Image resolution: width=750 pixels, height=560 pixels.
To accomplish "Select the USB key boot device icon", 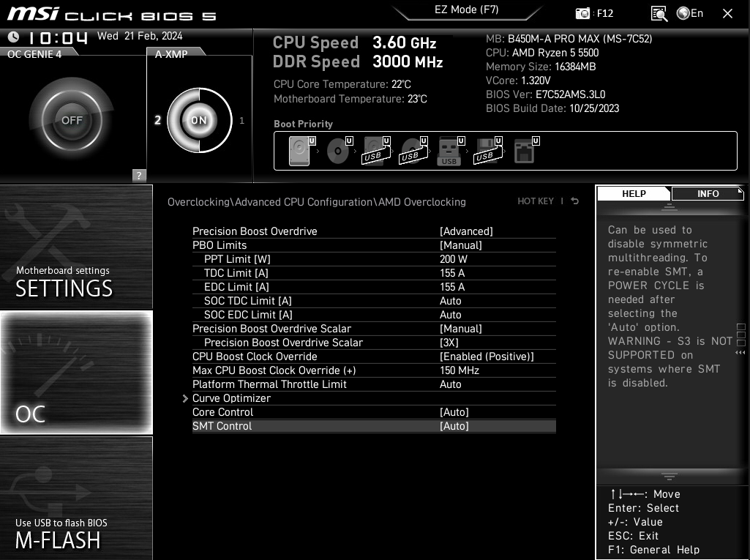I will pyautogui.click(x=451, y=151).
